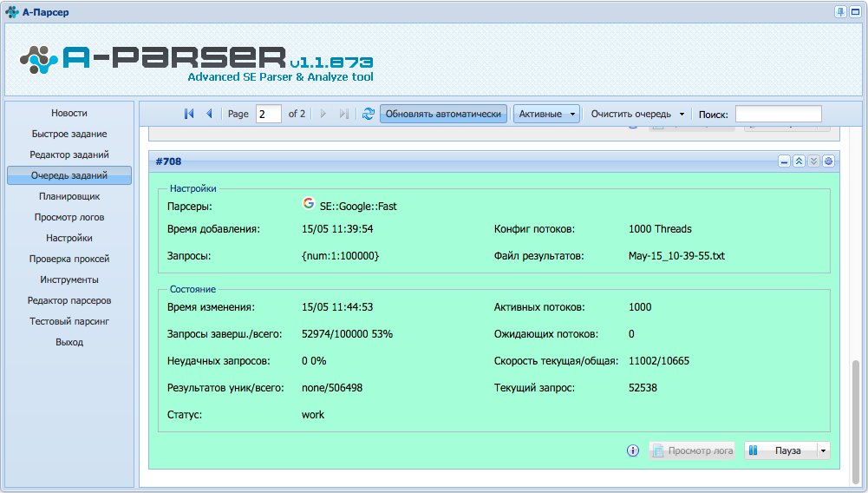Minimize task #708 panel
The width and height of the screenshot is (868, 493).
pos(784,161)
